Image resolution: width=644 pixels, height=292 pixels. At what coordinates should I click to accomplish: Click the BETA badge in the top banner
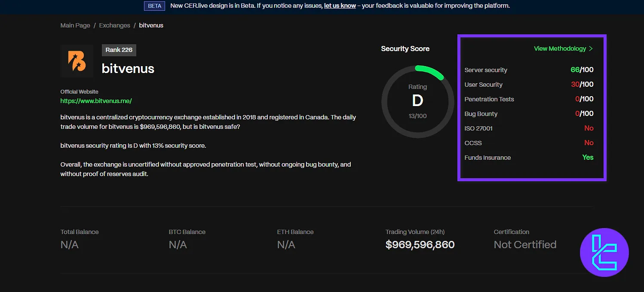(x=155, y=6)
